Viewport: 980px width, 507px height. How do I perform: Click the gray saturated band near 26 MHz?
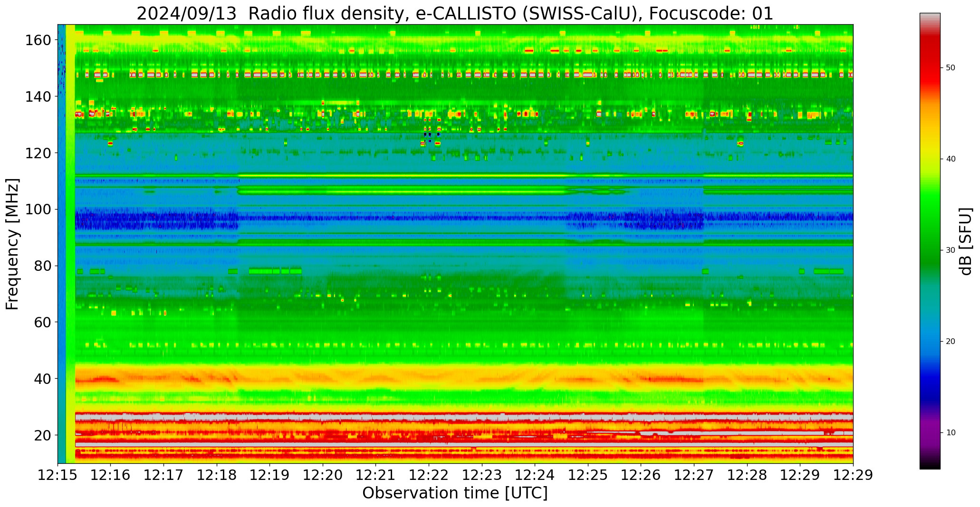[x=464, y=417]
